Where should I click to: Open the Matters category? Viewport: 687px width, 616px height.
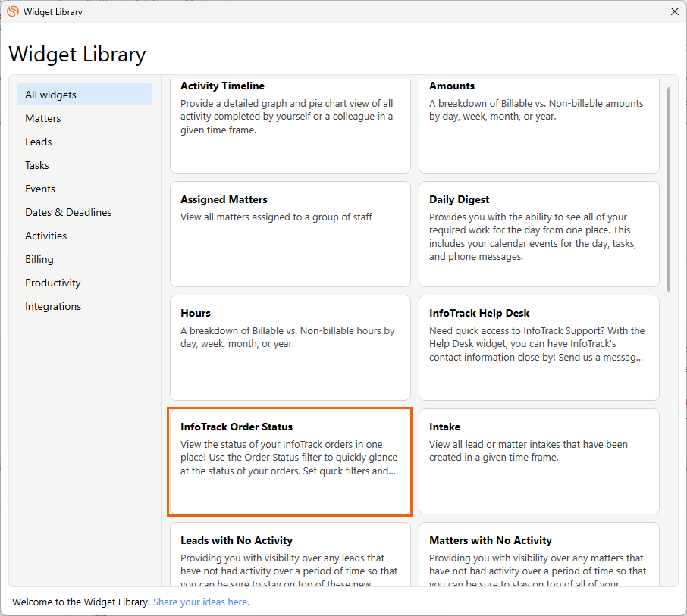[x=43, y=118]
